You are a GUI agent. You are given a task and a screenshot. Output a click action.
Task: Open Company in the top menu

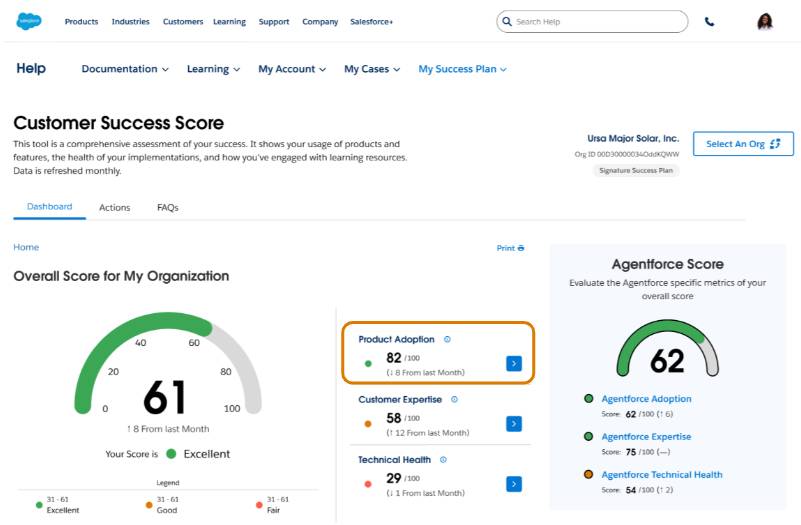(320, 21)
